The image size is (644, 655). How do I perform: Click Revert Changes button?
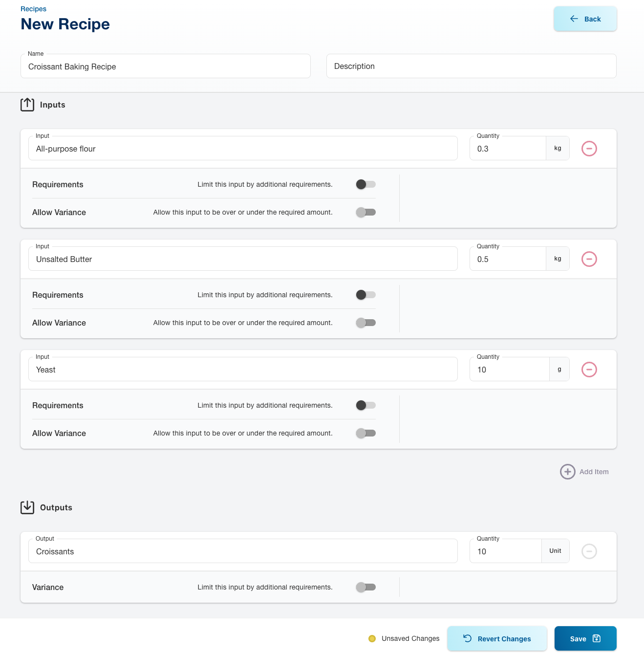coord(496,638)
